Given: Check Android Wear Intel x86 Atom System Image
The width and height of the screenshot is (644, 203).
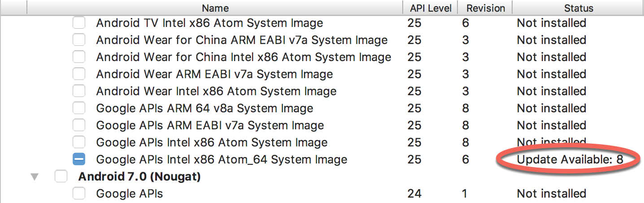Looking at the screenshot, I should (x=79, y=91).
